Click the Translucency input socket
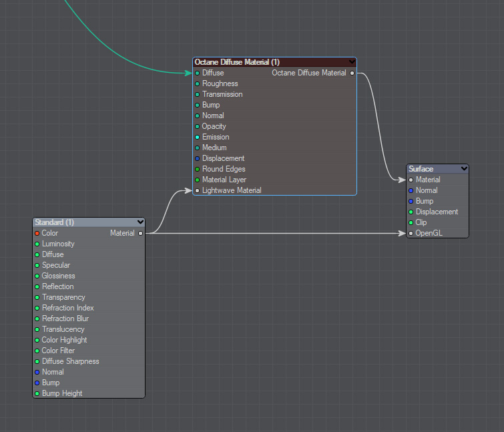The image size is (504, 432). point(37,329)
